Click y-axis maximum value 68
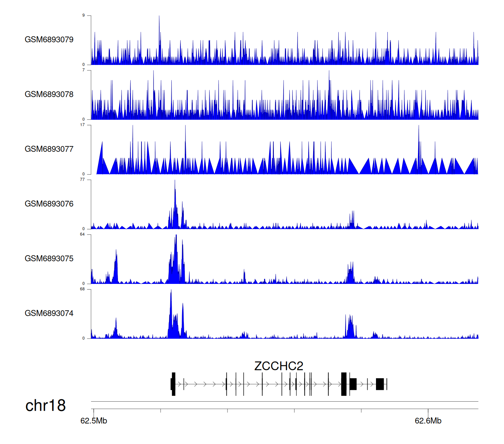The height and width of the screenshot is (444, 504). (x=82, y=289)
